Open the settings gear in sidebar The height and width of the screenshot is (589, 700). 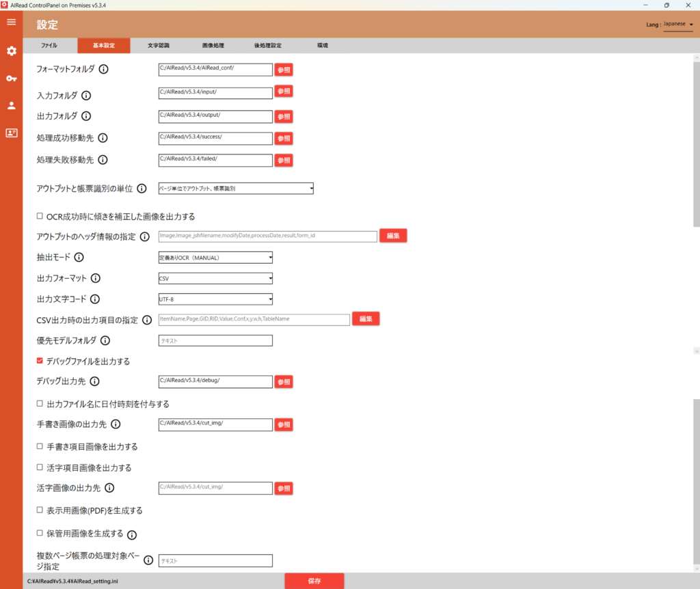(x=11, y=51)
